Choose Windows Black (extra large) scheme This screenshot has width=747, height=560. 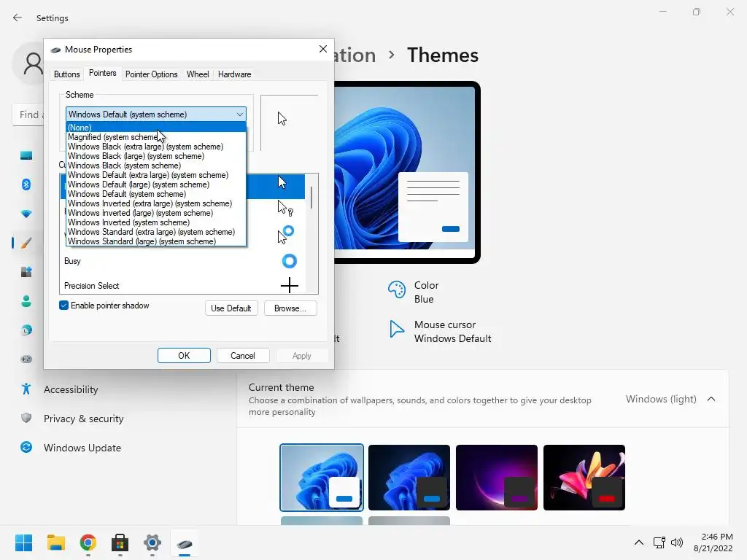[x=156, y=146]
